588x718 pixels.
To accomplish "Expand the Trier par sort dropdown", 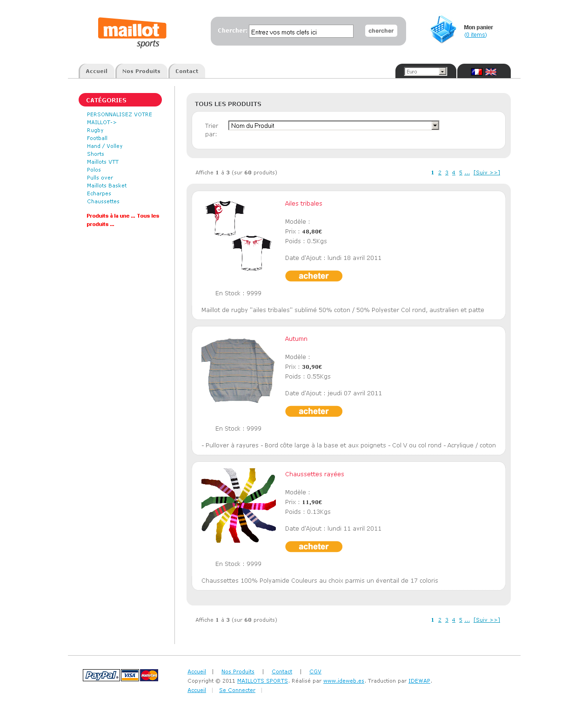I will (x=334, y=126).
